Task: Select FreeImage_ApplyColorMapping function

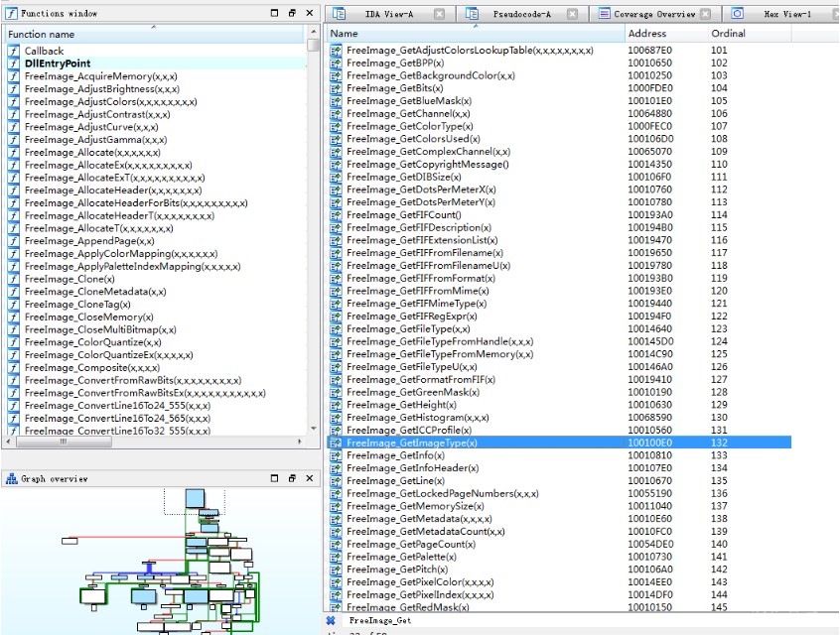Action: (121, 254)
